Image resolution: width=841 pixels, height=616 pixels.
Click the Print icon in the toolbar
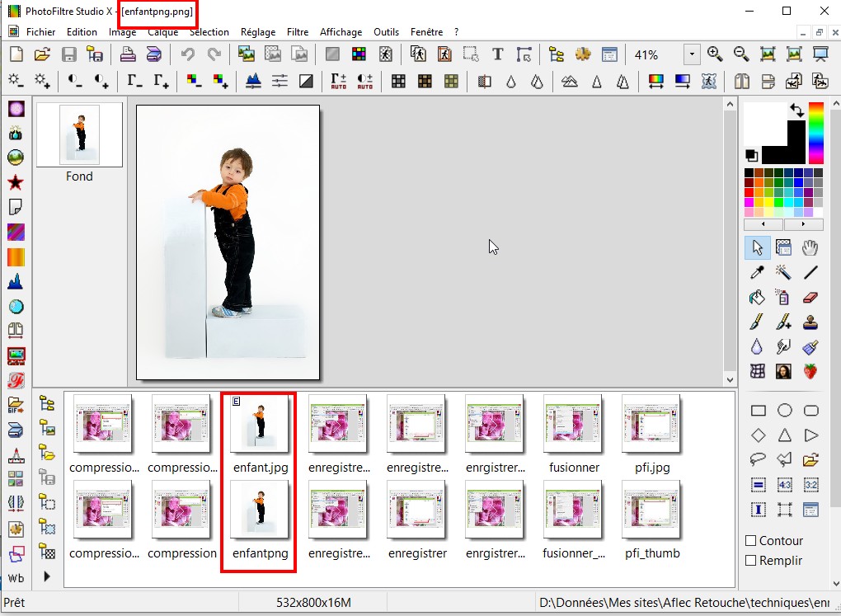pyautogui.click(x=127, y=54)
